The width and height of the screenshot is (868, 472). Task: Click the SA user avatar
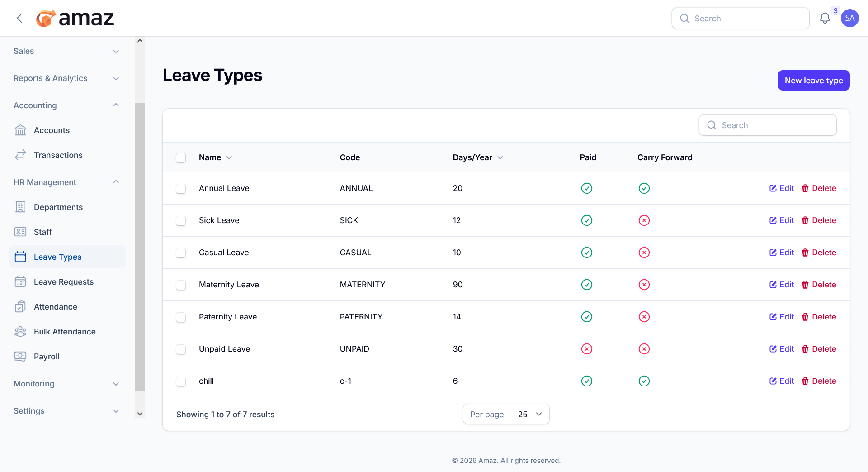(x=850, y=18)
